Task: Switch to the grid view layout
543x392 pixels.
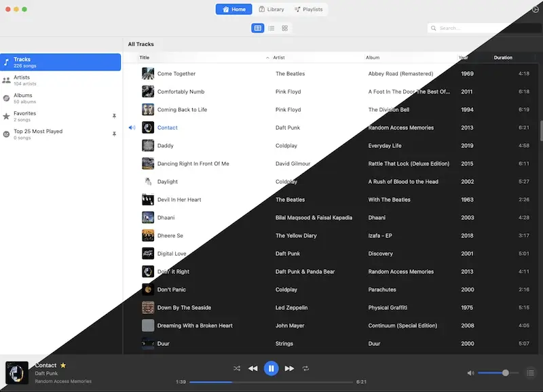Action: (284, 28)
